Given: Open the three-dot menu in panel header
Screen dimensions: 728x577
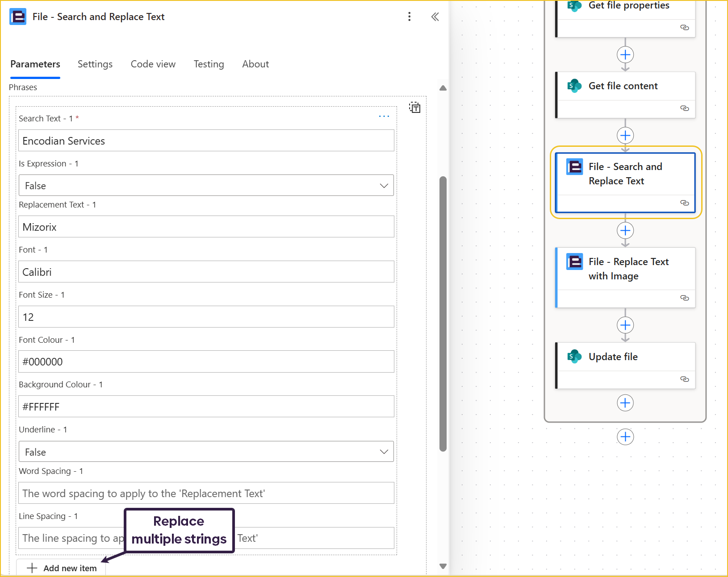Looking at the screenshot, I should [x=409, y=17].
